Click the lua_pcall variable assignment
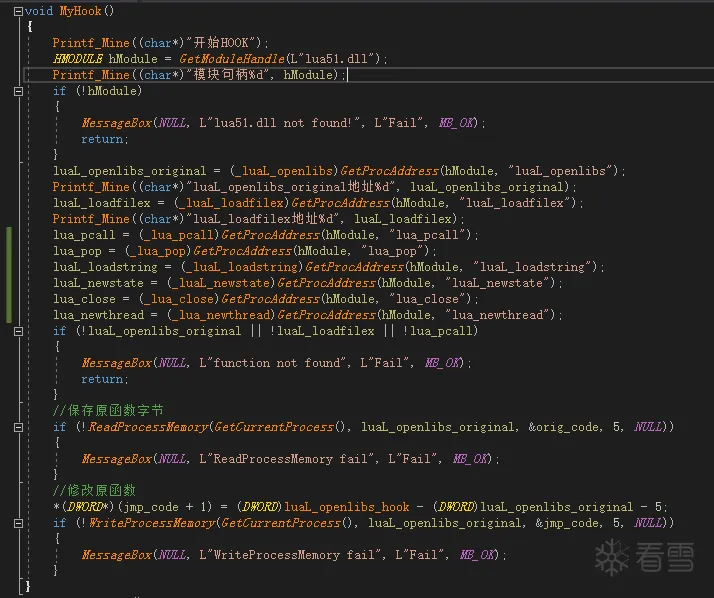The height and width of the screenshot is (598, 714). pyautogui.click(x=84, y=235)
